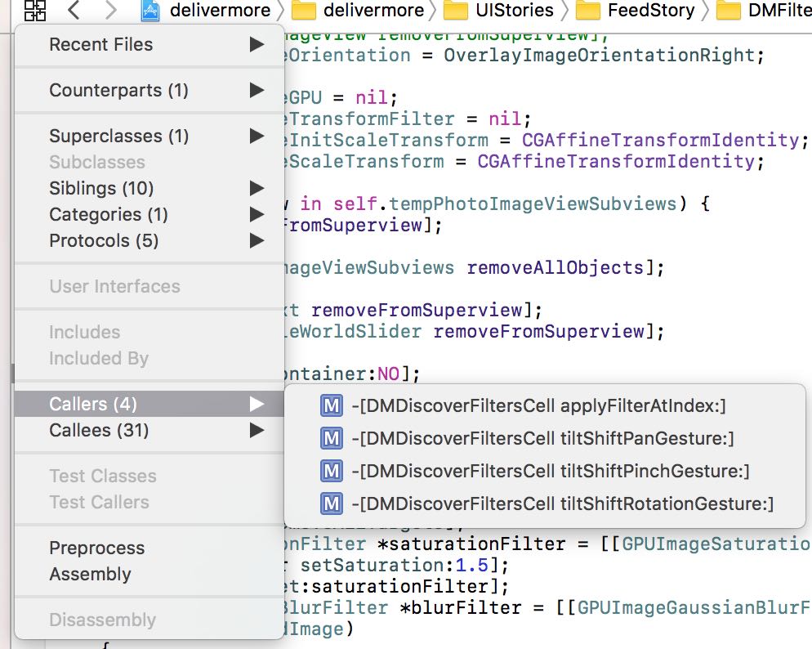The width and height of the screenshot is (812, 649).
Task: Choose Categories (1) from the menu
Action: (x=109, y=215)
